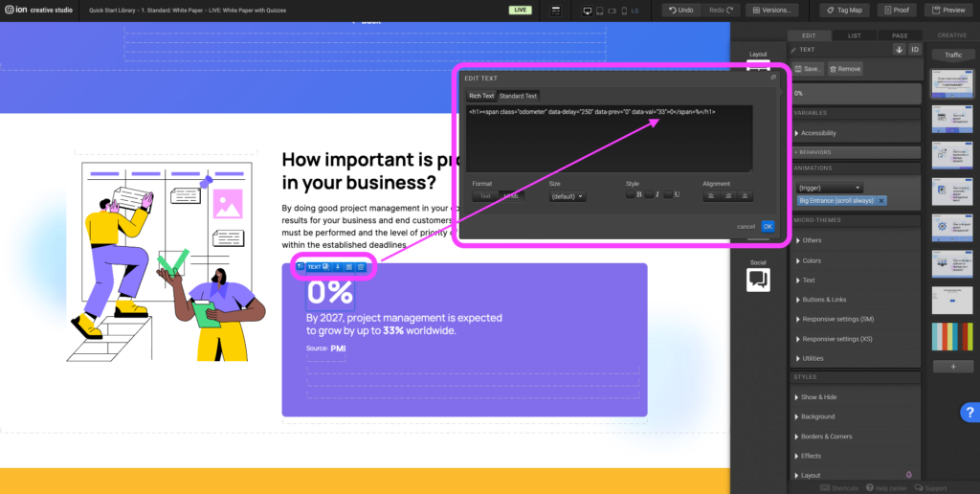Click the Versions button
Screen dimensions: 980x494
(771, 10)
